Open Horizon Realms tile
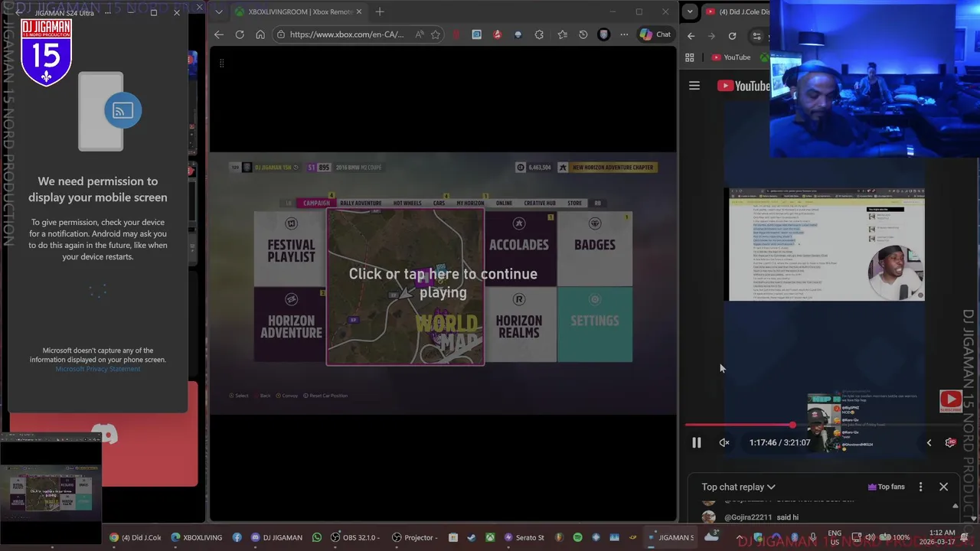 [x=519, y=324]
